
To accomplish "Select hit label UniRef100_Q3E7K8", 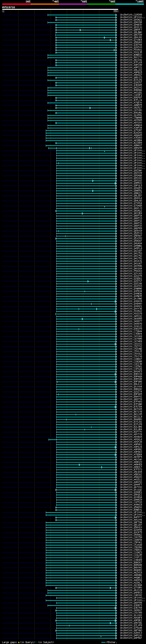I will coord(131,607).
